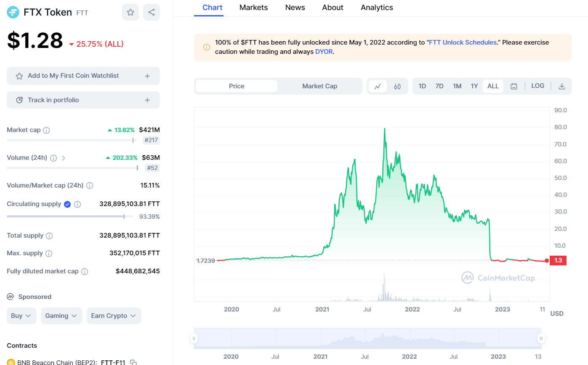Click the 352,170,015 FTT max supply
This screenshot has height=365, width=588.
pos(134,253)
